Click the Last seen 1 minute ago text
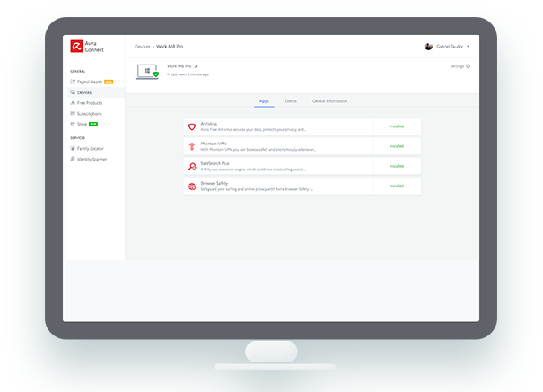This screenshot has width=543, height=392. pyautogui.click(x=189, y=74)
